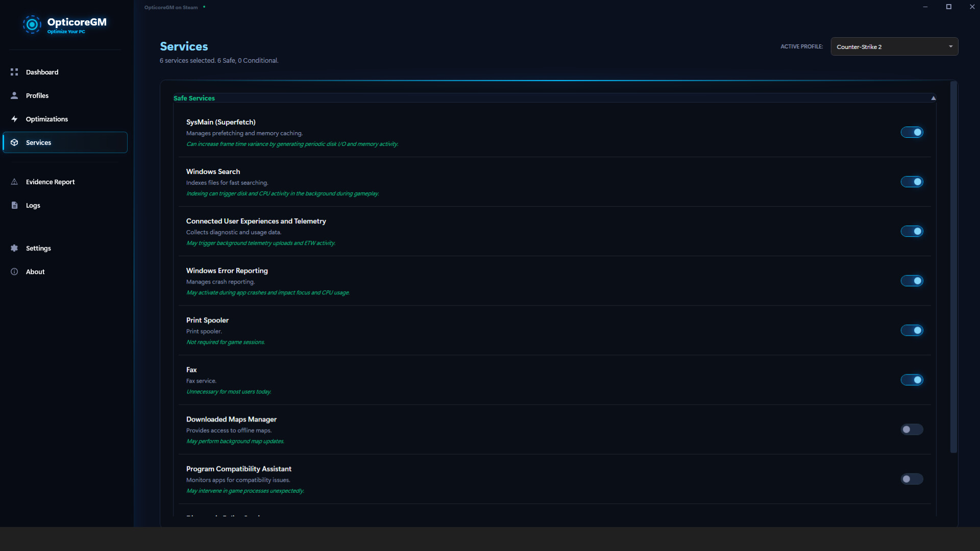
Task: Open Settings via gear icon
Action: click(15, 248)
